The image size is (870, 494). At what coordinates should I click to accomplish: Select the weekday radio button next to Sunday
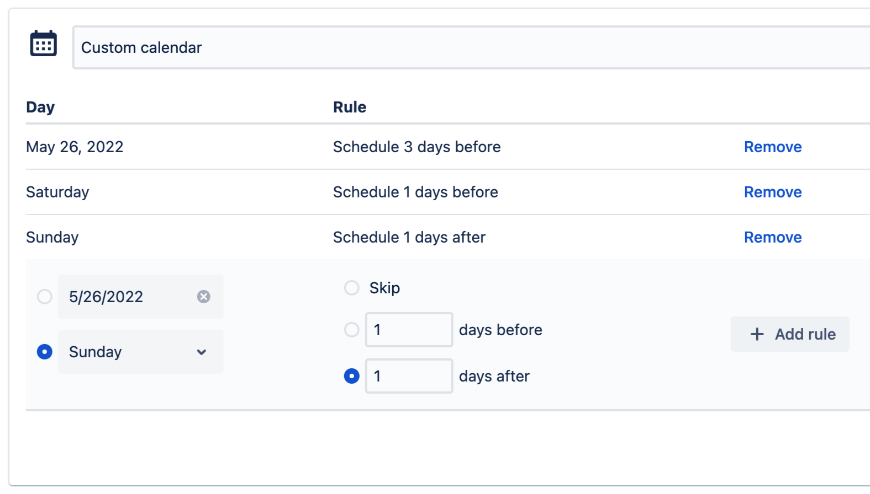(44, 352)
